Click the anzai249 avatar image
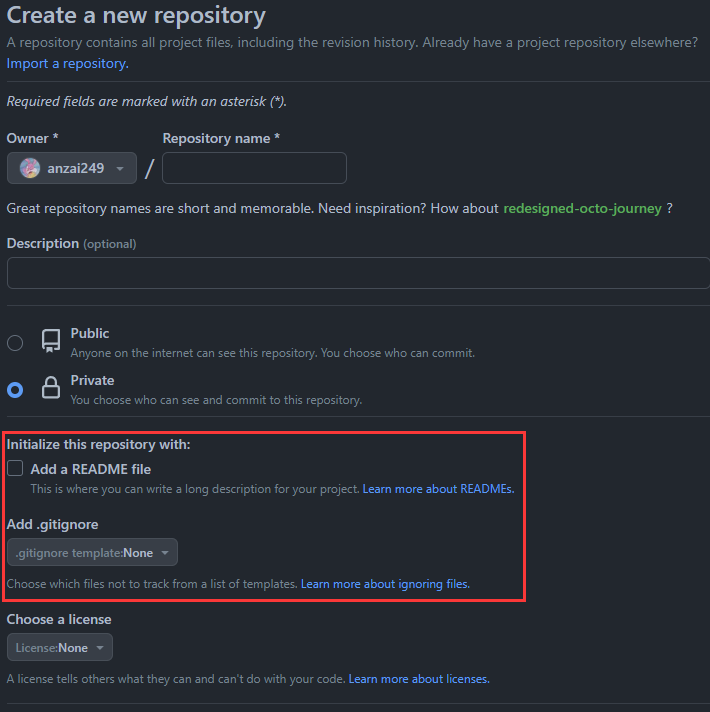Image resolution: width=710 pixels, height=712 pixels. [30, 168]
